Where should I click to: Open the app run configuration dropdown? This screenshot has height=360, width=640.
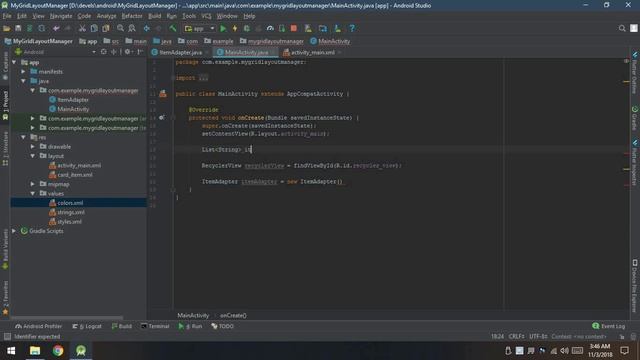point(199,29)
